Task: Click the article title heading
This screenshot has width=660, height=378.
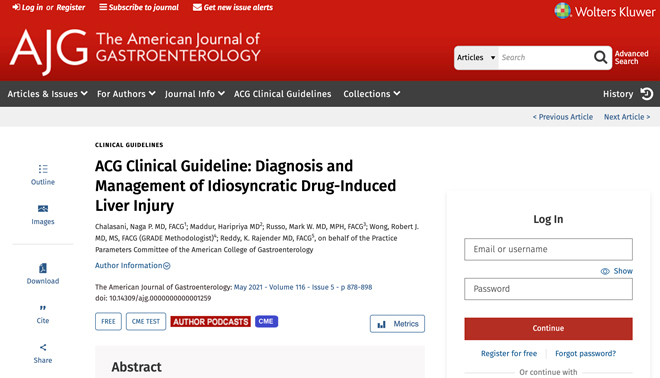Action: coord(245,186)
